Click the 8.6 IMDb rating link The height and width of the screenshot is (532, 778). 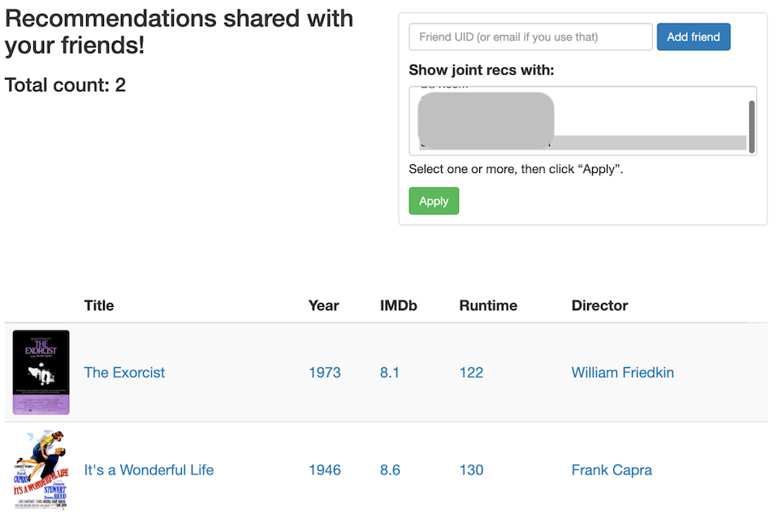(390, 470)
